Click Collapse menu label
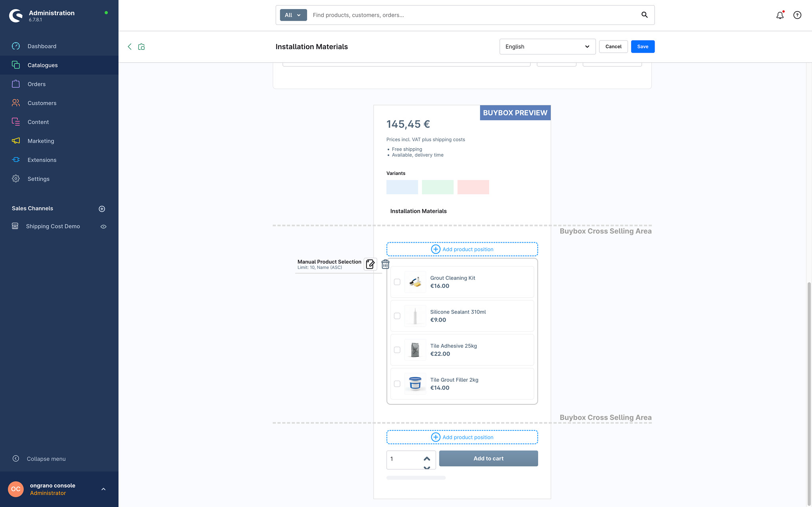Image resolution: width=812 pixels, height=507 pixels. [x=46, y=459]
